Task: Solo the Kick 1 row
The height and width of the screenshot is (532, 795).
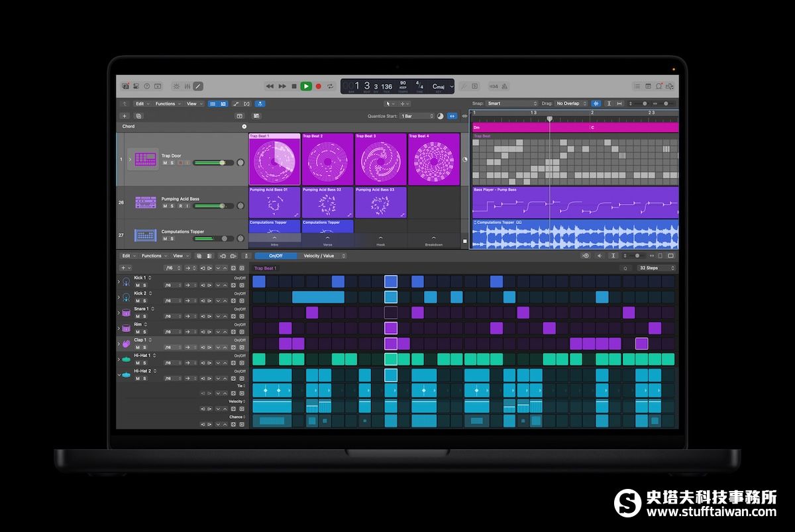Action: [144, 285]
